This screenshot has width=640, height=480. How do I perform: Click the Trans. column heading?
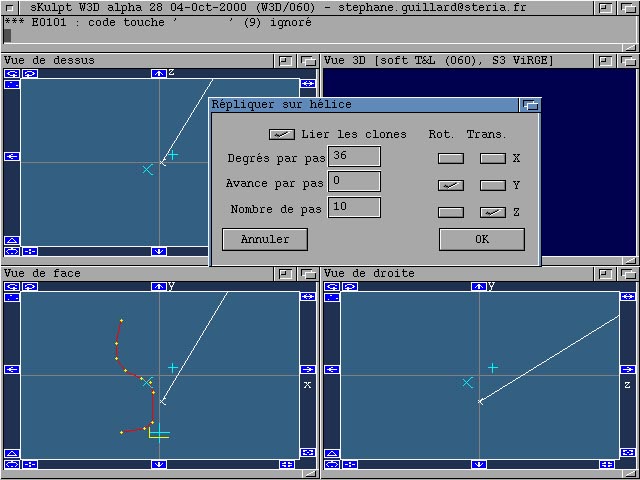487,134
